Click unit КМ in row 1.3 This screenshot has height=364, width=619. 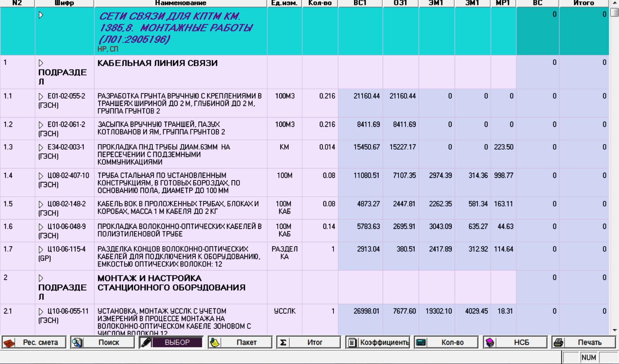pos(284,147)
